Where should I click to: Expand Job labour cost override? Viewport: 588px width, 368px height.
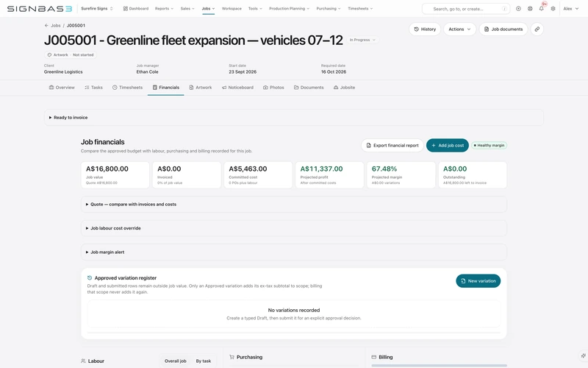coord(293,228)
